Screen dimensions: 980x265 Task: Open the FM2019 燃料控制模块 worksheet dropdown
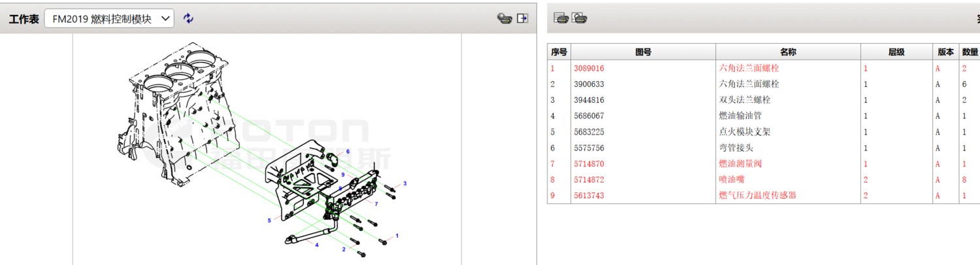click(x=109, y=19)
